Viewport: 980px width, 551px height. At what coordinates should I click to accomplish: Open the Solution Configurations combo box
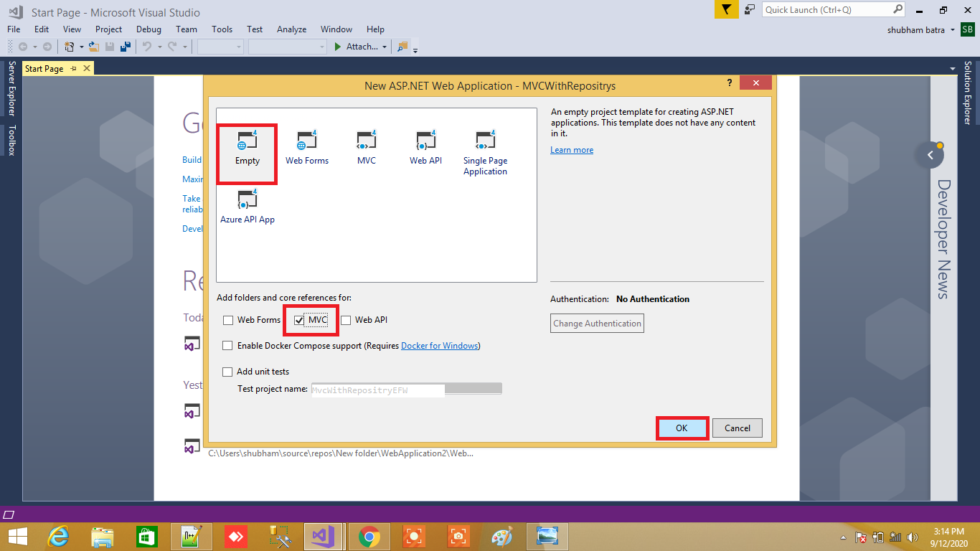(x=221, y=47)
